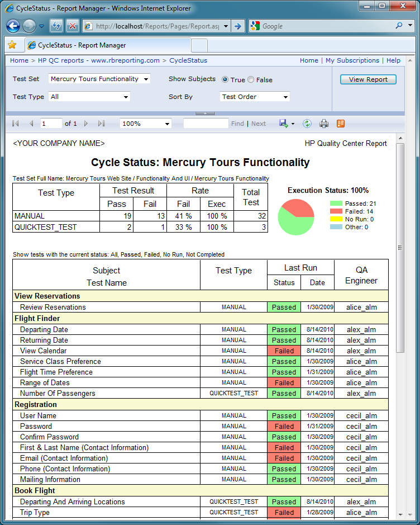The width and height of the screenshot is (420, 525).
Task: Click the orange data feed icon
Action: pyautogui.click(x=341, y=124)
